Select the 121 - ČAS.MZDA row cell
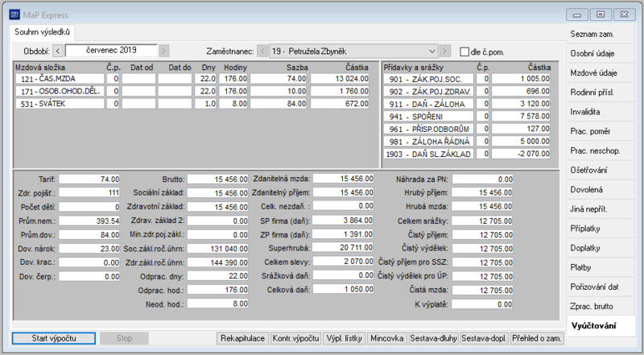Image resolution: width=644 pixels, height=355 pixels. 60,78
